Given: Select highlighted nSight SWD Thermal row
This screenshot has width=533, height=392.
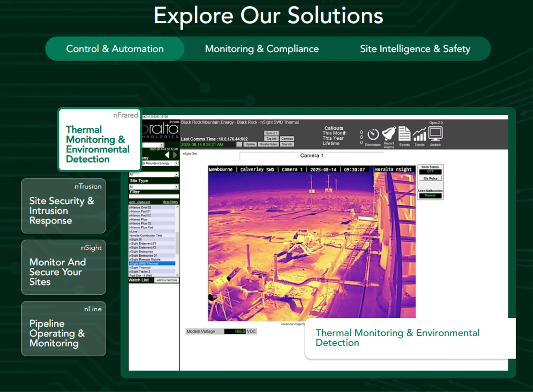Looking at the screenshot, I should 152,263.
